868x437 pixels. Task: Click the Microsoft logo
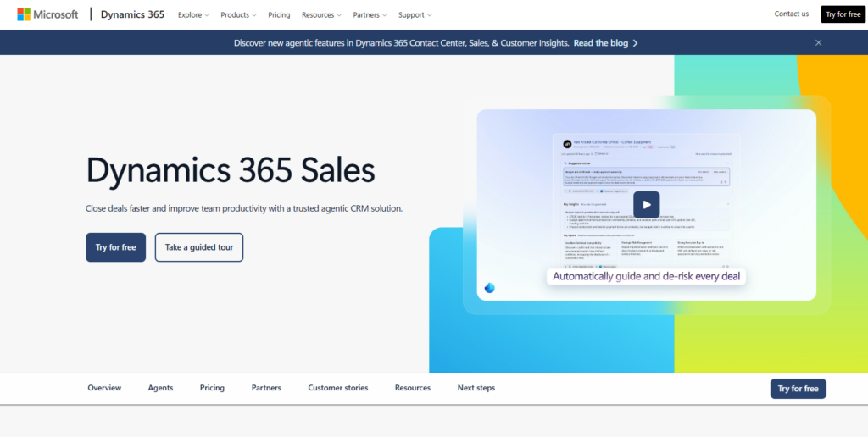[47, 14]
